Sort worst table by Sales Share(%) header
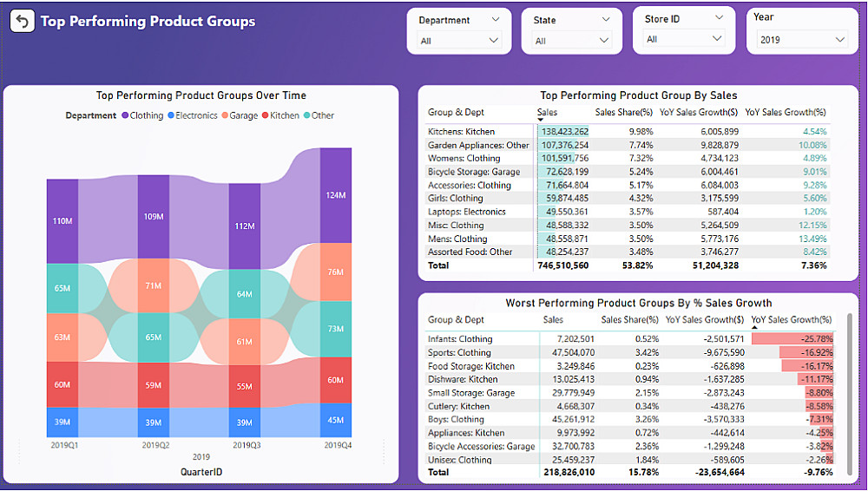 630,320
